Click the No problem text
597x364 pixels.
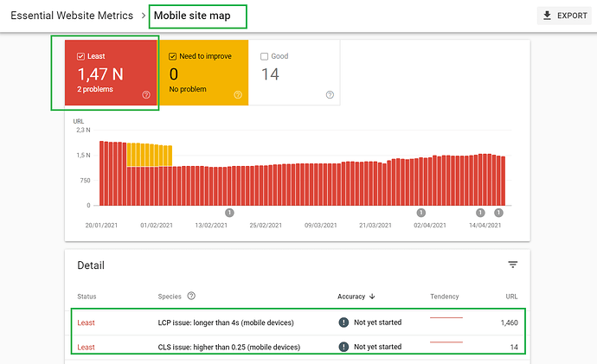click(188, 89)
